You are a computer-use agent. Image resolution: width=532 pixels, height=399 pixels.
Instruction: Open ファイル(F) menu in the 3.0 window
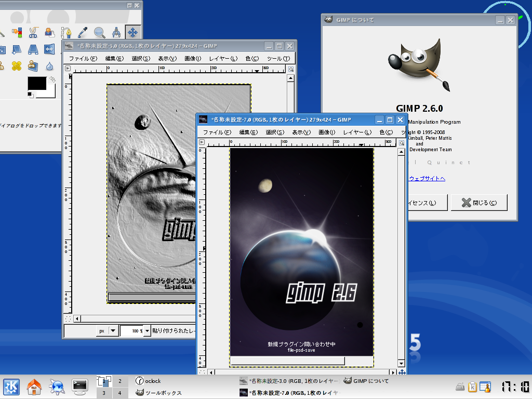click(83, 59)
